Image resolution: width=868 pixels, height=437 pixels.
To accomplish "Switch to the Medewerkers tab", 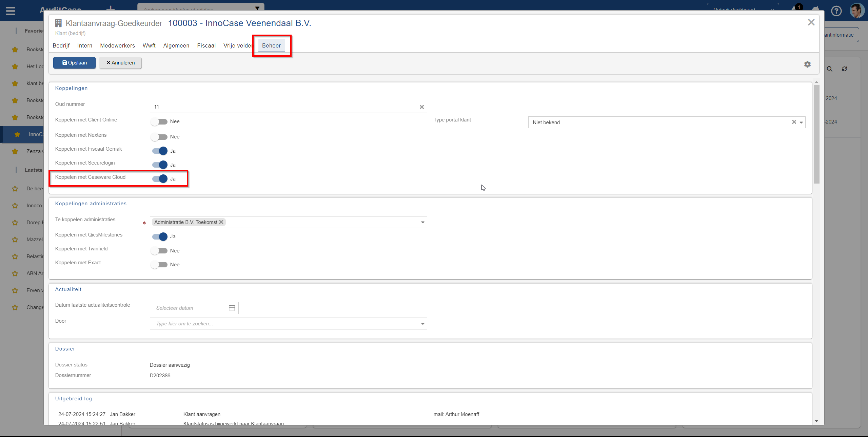I will click(117, 45).
